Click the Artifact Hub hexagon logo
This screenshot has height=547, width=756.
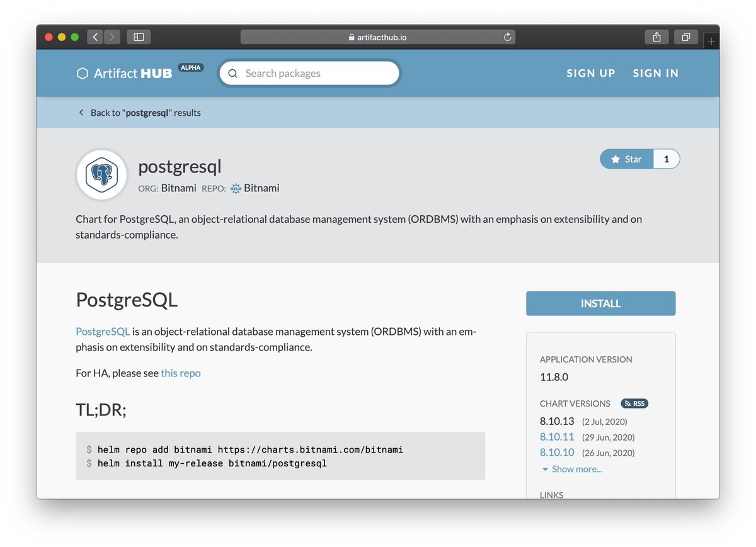(x=82, y=74)
